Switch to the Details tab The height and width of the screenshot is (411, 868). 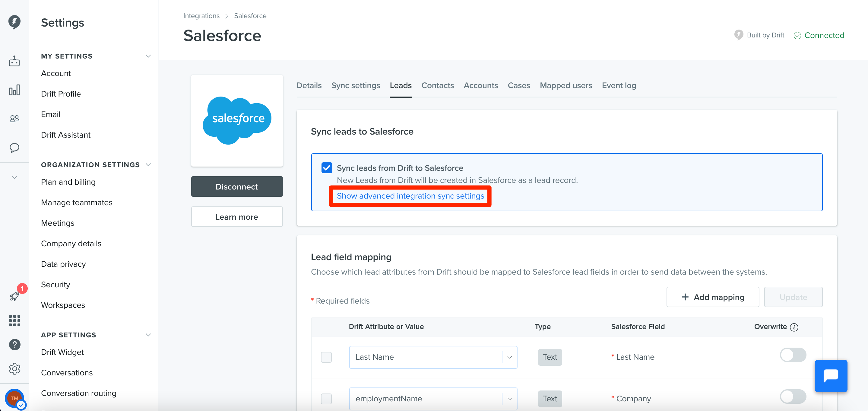point(309,86)
